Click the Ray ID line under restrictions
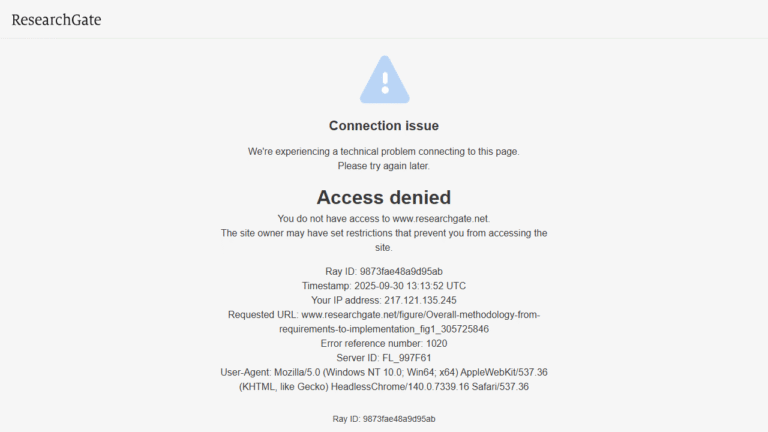The image size is (768, 432). (x=384, y=271)
